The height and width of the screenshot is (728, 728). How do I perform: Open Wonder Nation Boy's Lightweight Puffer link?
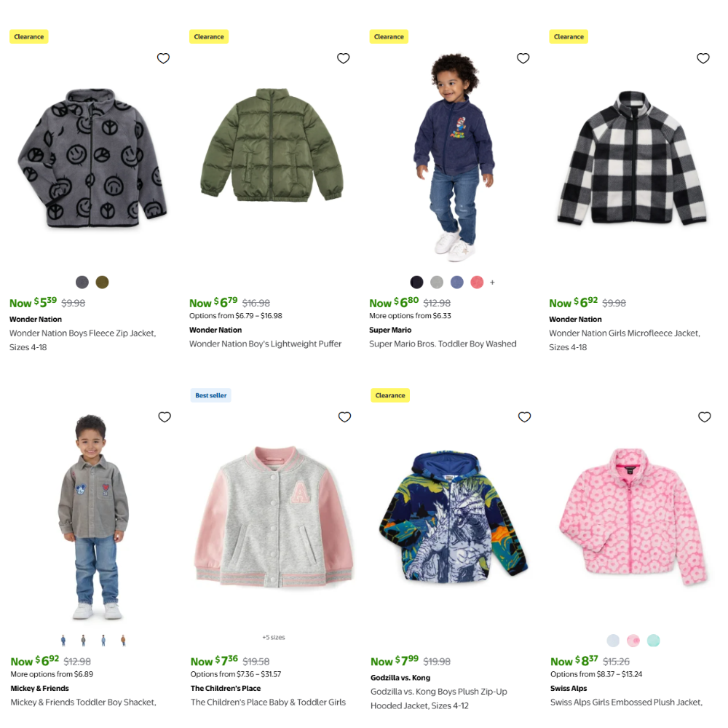point(265,344)
